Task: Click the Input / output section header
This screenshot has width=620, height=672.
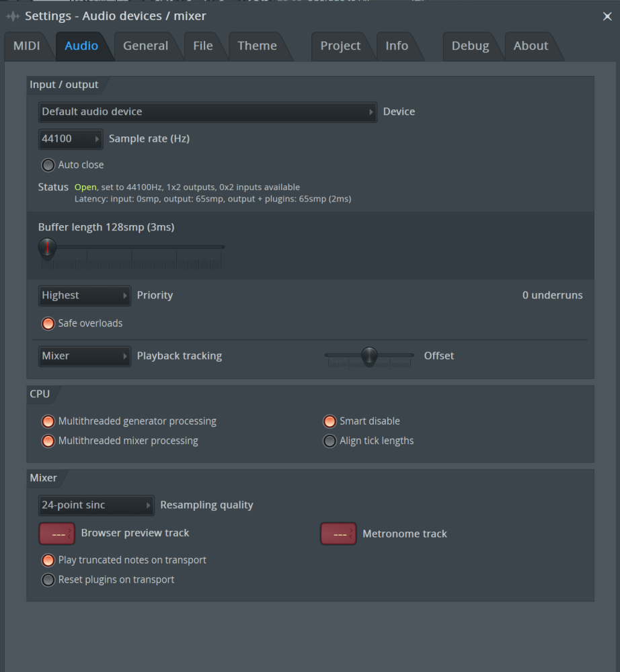Action: point(64,85)
